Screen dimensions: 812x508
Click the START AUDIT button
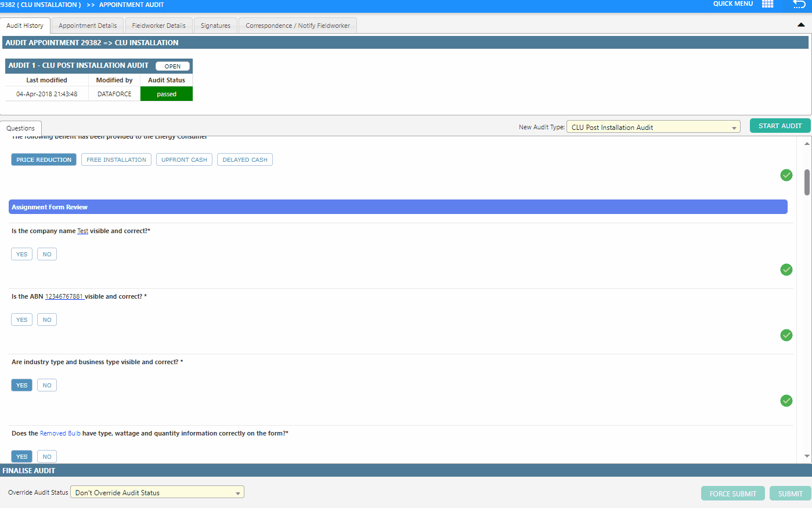[780, 126]
